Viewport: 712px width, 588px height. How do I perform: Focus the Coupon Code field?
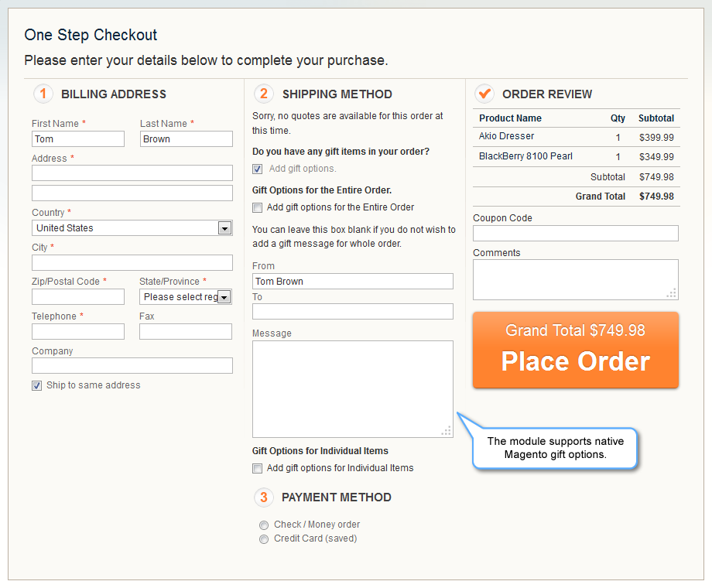click(576, 234)
